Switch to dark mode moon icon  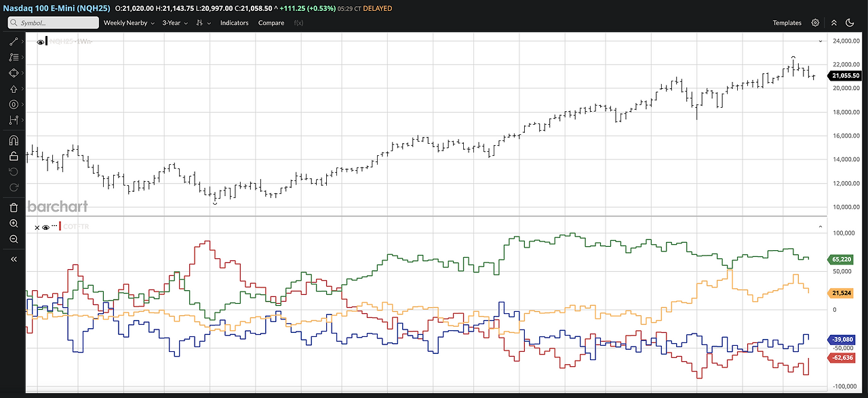[x=850, y=22]
